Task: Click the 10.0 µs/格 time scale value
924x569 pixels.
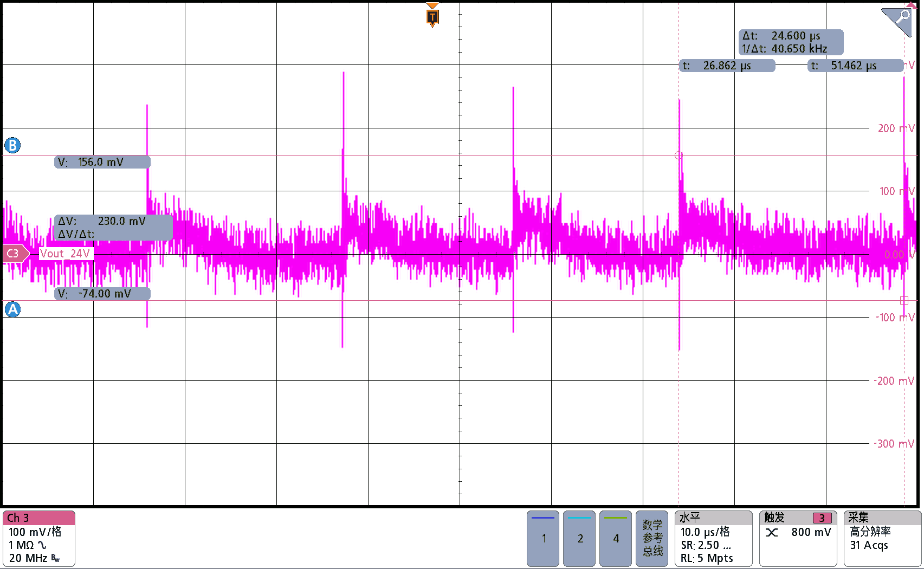Action: point(705,532)
